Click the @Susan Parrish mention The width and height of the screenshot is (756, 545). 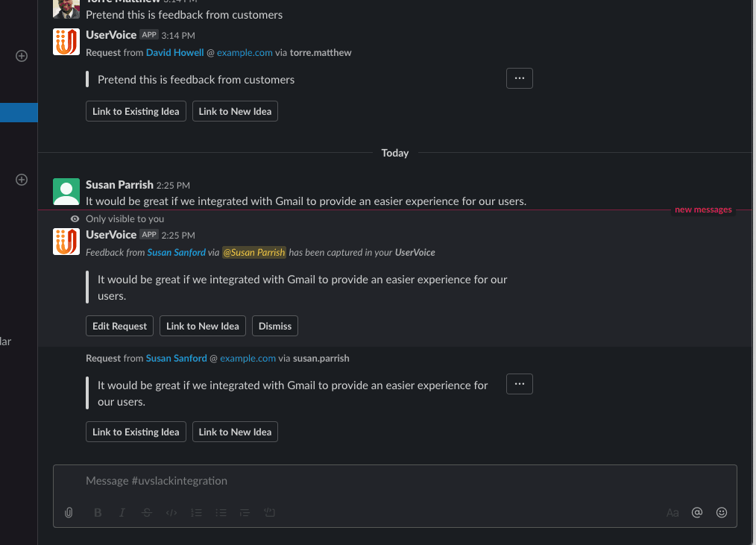[x=254, y=252]
